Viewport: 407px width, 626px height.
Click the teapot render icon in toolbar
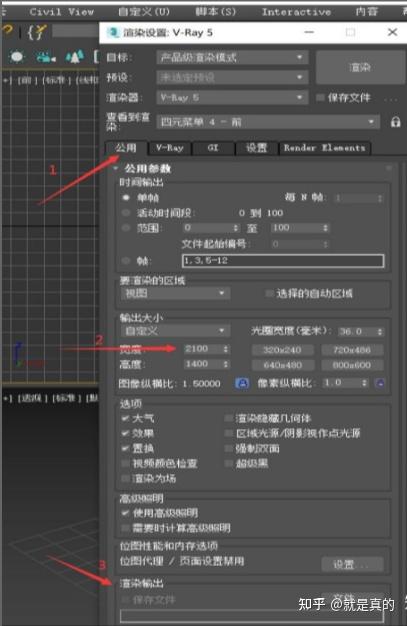click(17, 57)
